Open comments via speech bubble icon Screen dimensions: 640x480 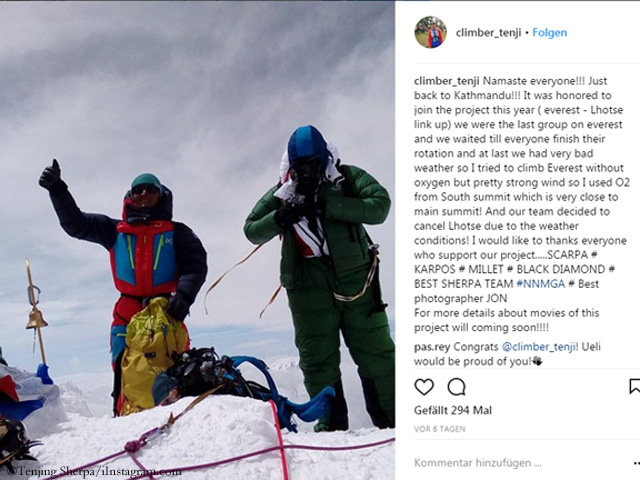tap(456, 387)
